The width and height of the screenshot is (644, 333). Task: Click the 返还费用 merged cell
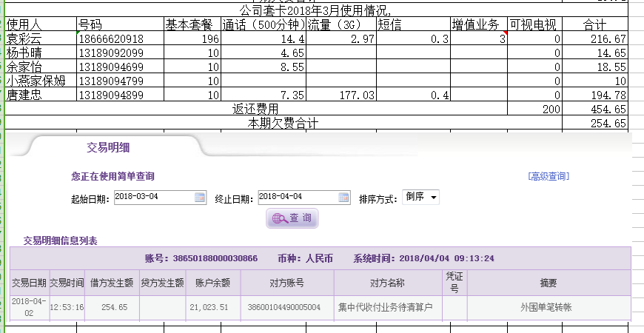(x=255, y=109)
